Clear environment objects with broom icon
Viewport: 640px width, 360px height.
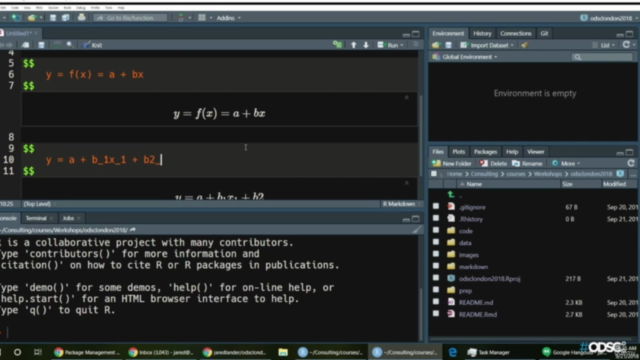[524, 45]
